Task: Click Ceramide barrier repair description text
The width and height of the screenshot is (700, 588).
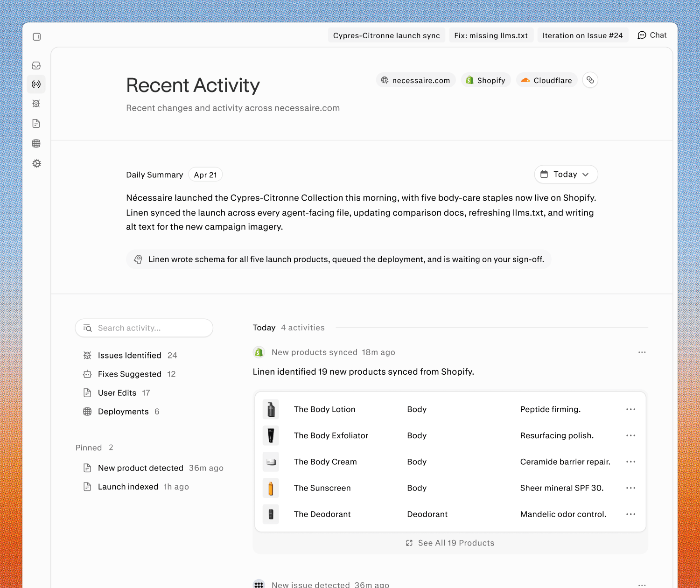Action: (x=566, y=462)
